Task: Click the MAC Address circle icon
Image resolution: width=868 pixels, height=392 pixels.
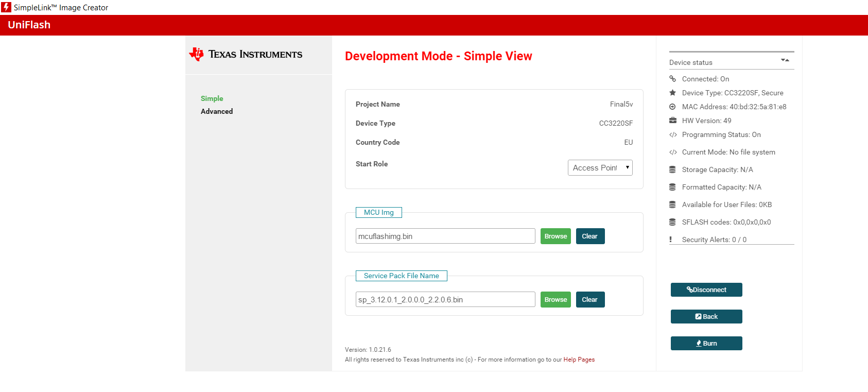Action: pyautogui.click(x=672, y=107)
